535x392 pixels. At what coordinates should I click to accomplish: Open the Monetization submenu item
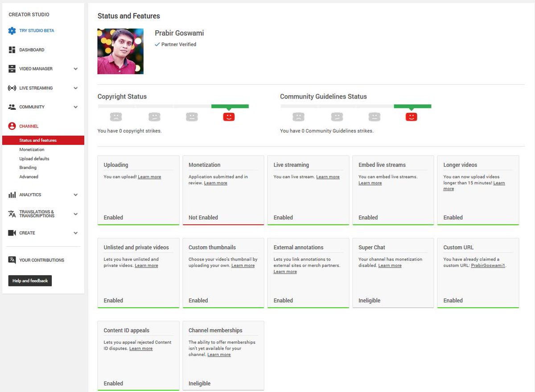pos(32,150)
